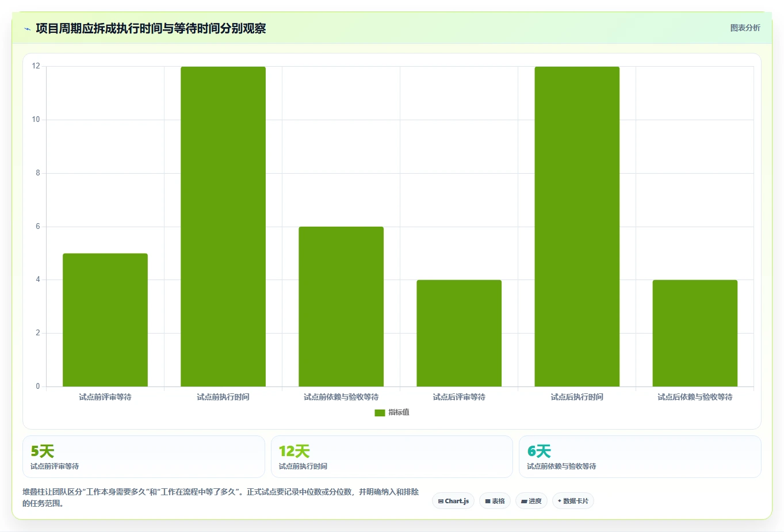Image resolution: width=784 pixels, height=532 pixels.
Task: Open the 5天 试点前评审等待 card
Action: pyautogui.click(x=144, y=457)
